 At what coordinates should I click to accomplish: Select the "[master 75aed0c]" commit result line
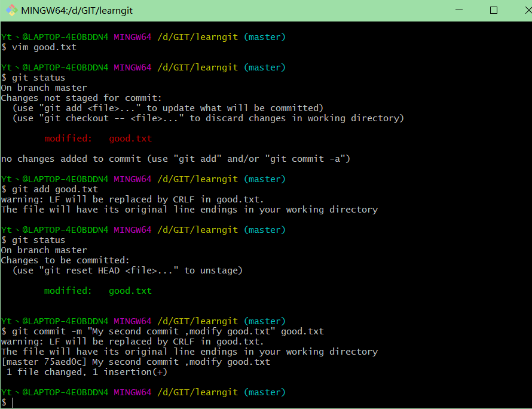pos(136,362)
